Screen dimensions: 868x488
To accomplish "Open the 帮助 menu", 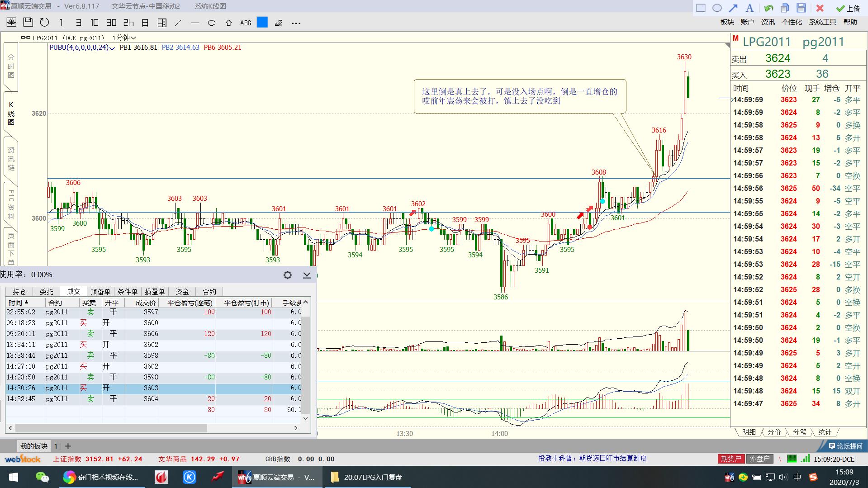I will pos(850,22).
